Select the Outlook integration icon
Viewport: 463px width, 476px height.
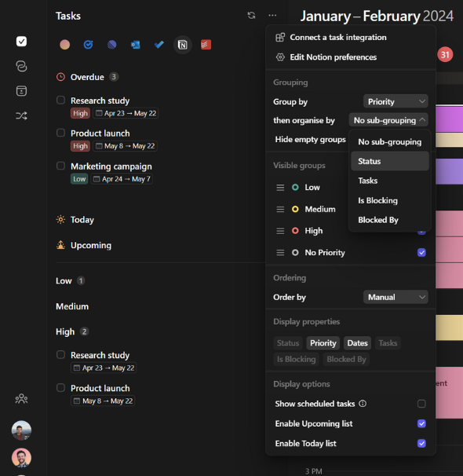click(x=135, y=45)
